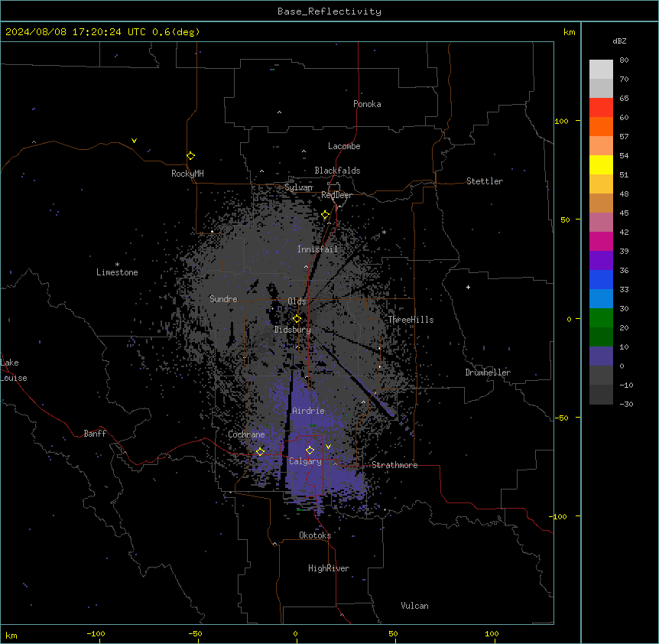Screen dimensions: 659x644
Task: Click the Vulcan label
Action: [x=414, y=606]
